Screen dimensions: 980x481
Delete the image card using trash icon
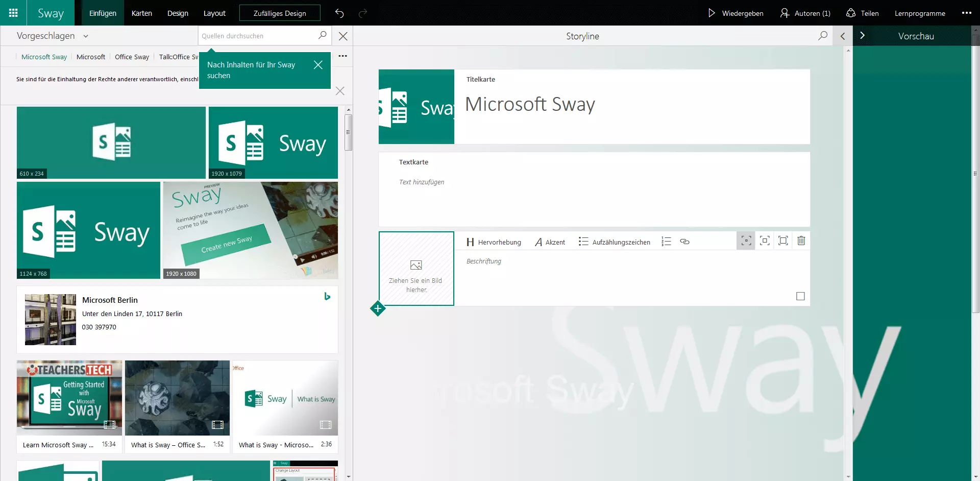pyautogui.click(x=801, y=240)
